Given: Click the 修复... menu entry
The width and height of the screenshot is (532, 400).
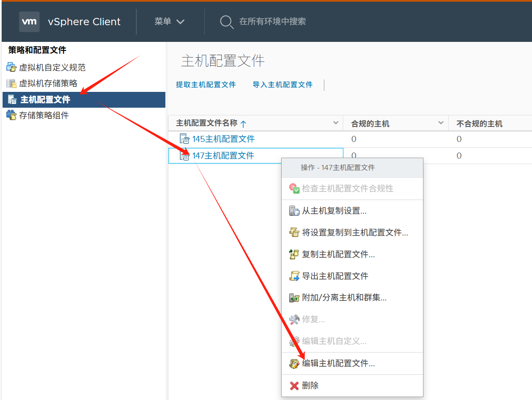Looking at the screenshot, I should coord(352,319).
